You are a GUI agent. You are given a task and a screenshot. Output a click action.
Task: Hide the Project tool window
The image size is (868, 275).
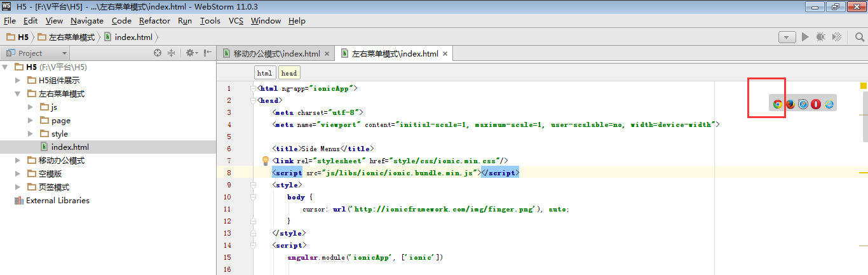pos(207,53)
